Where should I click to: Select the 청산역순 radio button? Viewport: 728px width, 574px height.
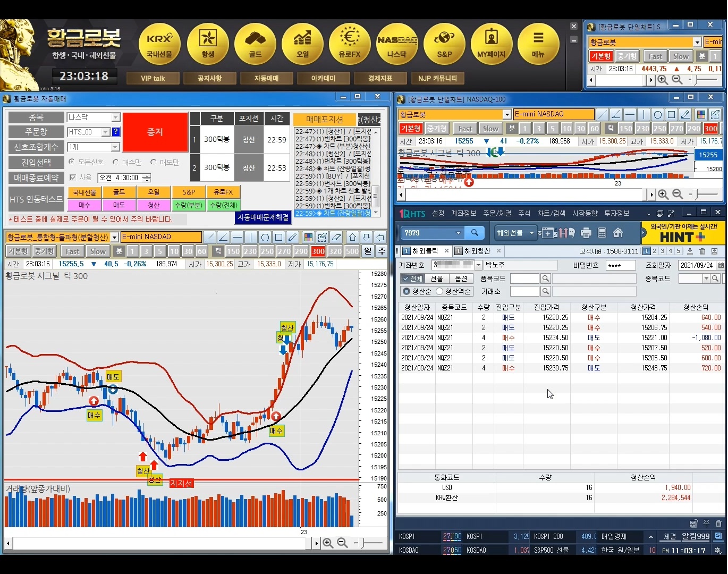[439, 291]
